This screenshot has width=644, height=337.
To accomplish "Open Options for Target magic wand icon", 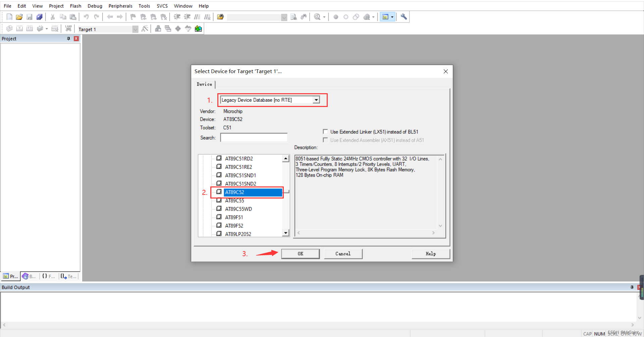I will 145,29.
